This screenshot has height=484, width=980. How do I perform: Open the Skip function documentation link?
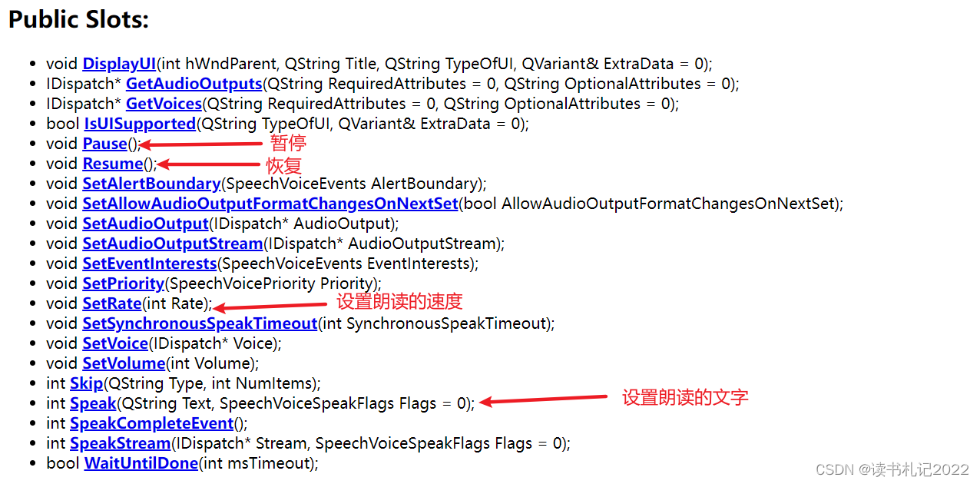[x=86, y=383]
